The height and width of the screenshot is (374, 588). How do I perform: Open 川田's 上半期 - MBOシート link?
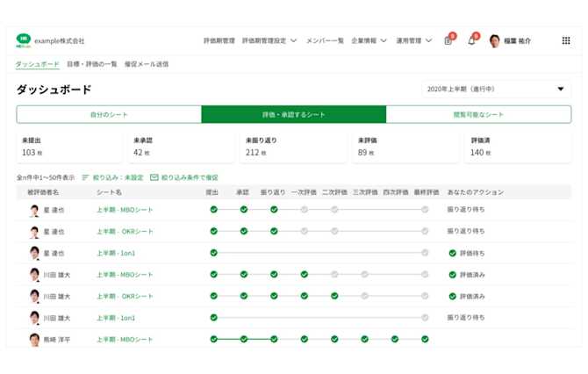125,275
